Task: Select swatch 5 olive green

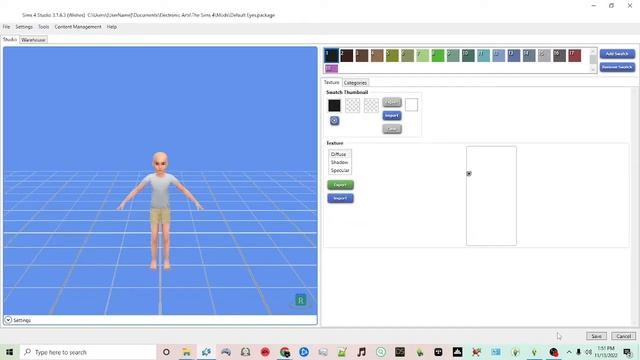Action: click(392, 56)
